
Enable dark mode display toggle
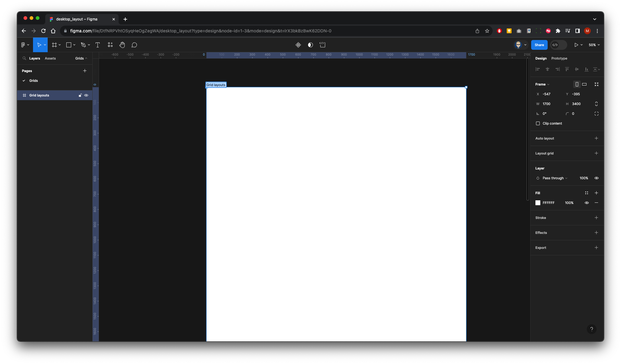pyautogui.click(x=310, y=45)
